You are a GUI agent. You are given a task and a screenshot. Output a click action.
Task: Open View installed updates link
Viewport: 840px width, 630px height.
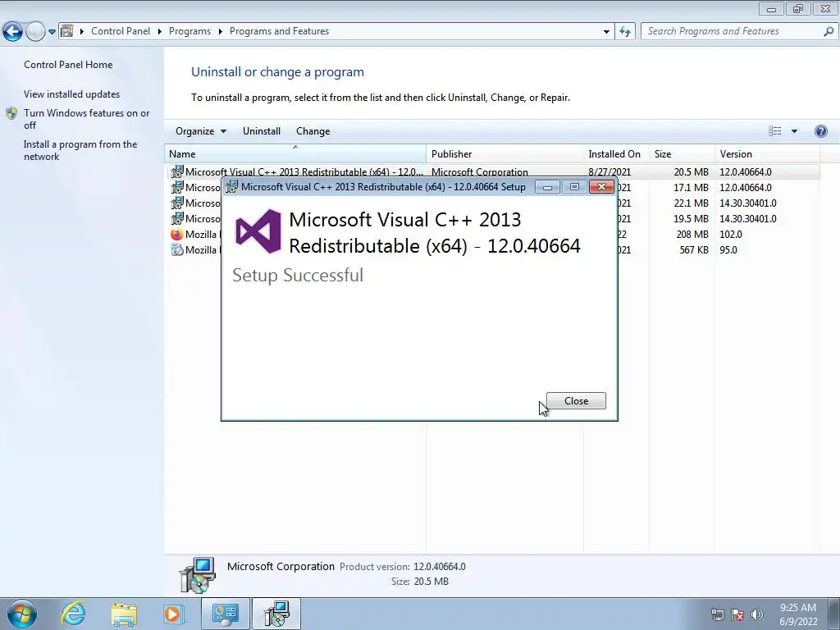(x=72, y=94)
